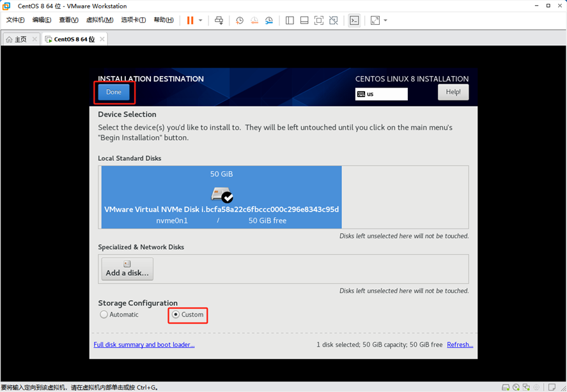Click the network adapter status icon
567x392 pixels.
pos(526,388)
